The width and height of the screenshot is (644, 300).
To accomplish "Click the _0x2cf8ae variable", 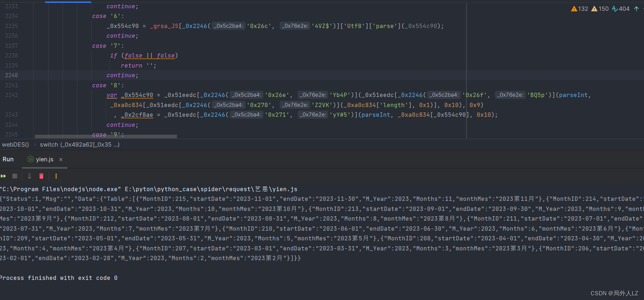I will [137, 115].
